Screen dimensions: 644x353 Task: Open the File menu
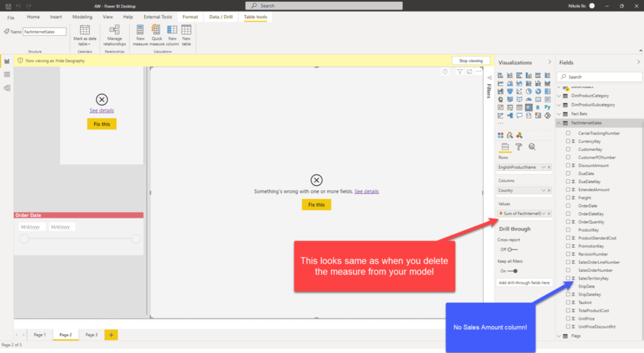pos(11,18)
